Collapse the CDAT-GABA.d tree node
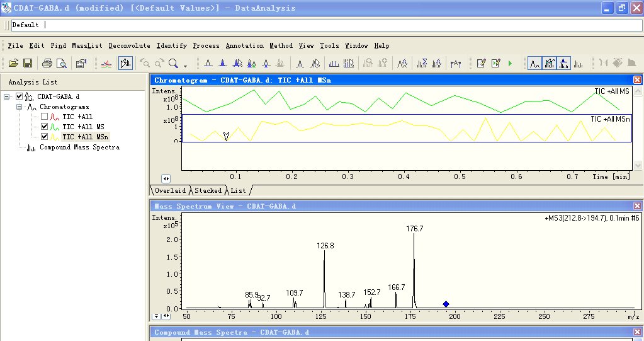Screen dimensions: 644x341 tap(6, 96)
